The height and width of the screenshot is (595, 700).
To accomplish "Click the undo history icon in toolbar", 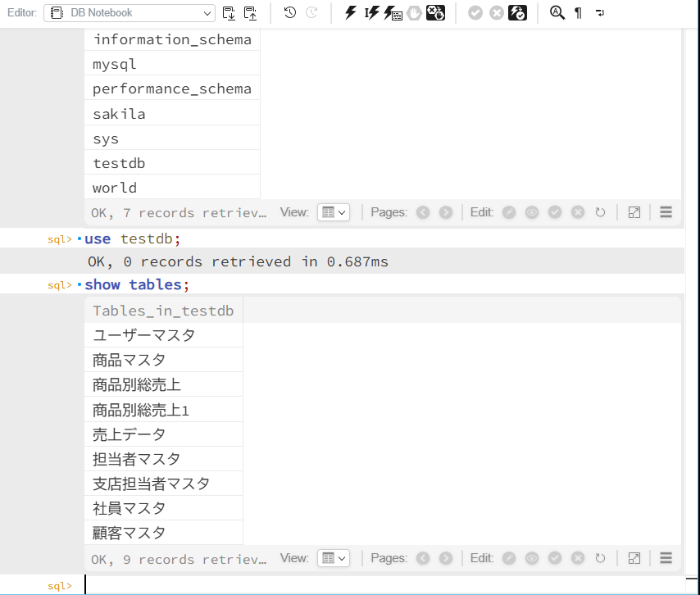I will [x=289, y=12].
